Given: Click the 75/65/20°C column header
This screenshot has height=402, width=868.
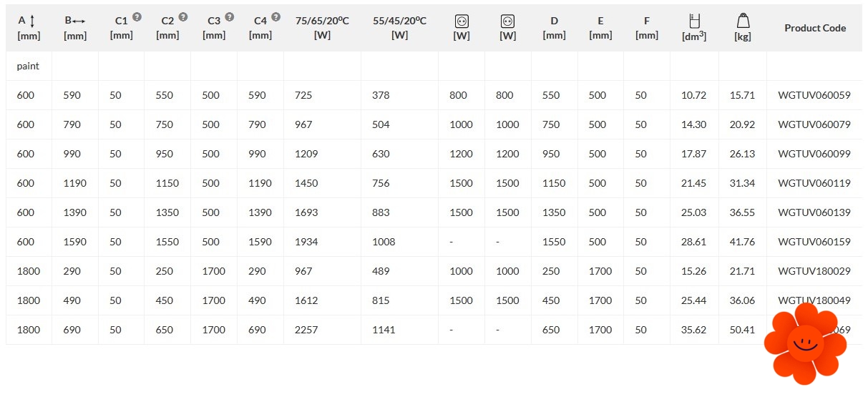Looking at the screenshot, I should [x=322, y=21].
